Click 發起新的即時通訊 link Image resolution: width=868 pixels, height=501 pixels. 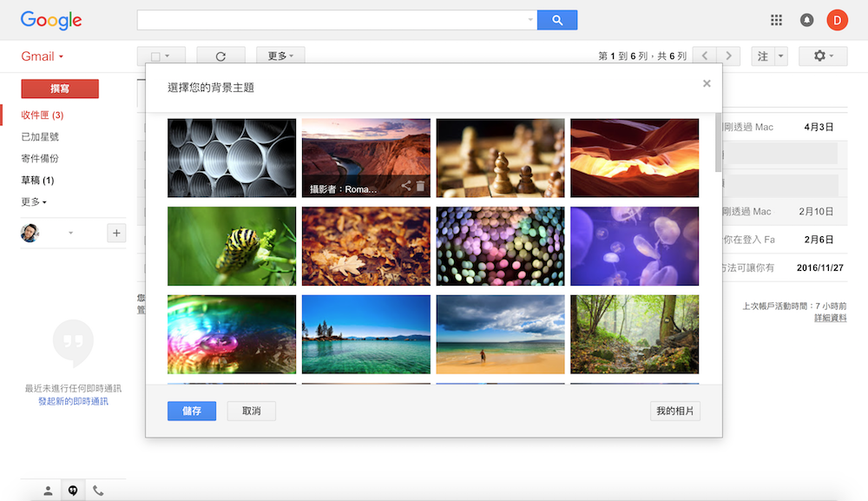pyautogui.click(x=73, y=401)
